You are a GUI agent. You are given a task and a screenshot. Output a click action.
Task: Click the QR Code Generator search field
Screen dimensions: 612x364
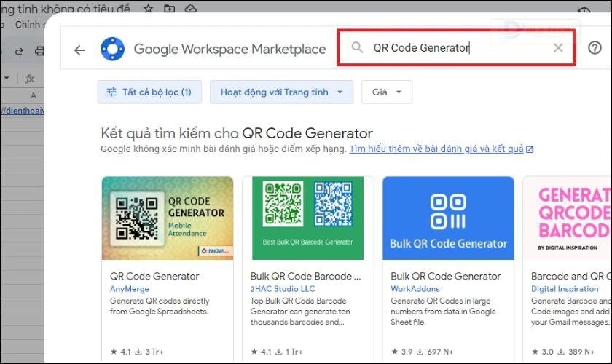(456, 48)
